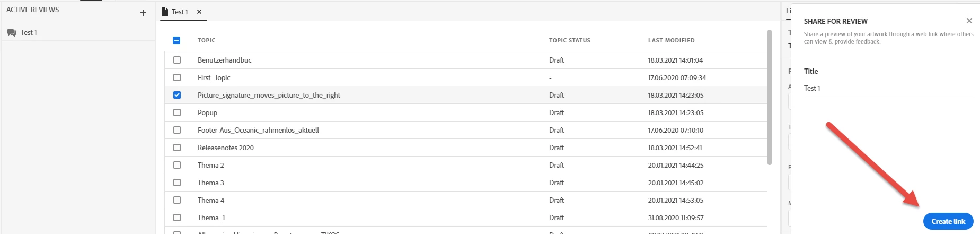
Task: Click Draft status of Popup row
Action: [x=557, y=112]
